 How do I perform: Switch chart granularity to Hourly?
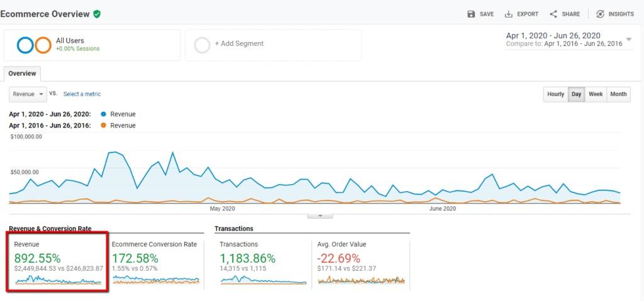pos(555,94)
